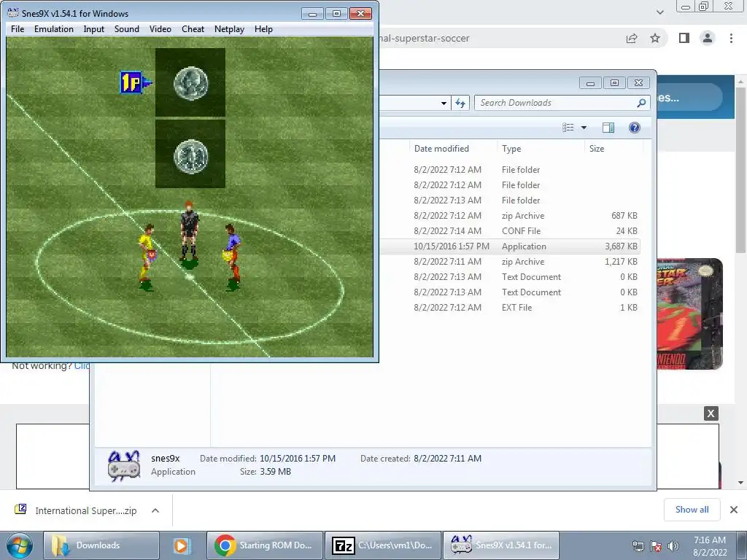Open Explorer help icon
The width and height of the screenshot is (747, 560).
(x=634, y=127)
